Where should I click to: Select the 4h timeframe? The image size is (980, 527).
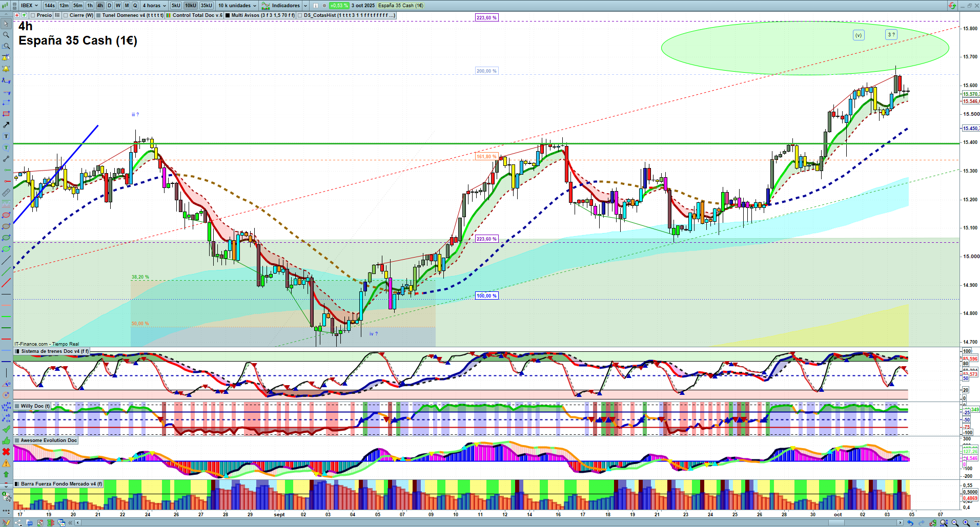pyautogui.click(x=100, y=6)
